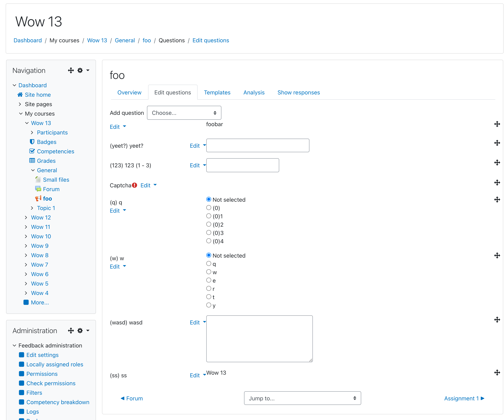Collapse the My courses tree node
The width and height of the screenshot is (504, 420).
pos(21,113)
